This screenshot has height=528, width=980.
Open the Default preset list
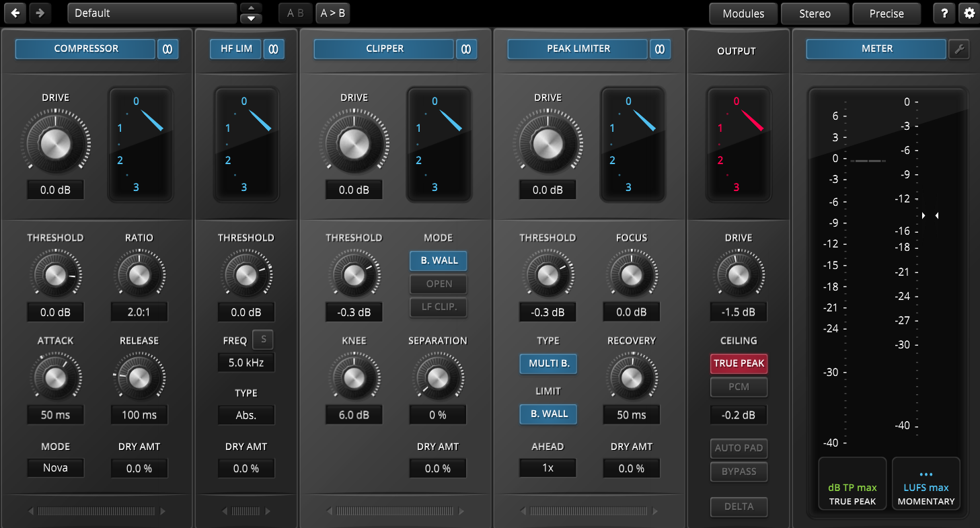click(x=152, y=13)
